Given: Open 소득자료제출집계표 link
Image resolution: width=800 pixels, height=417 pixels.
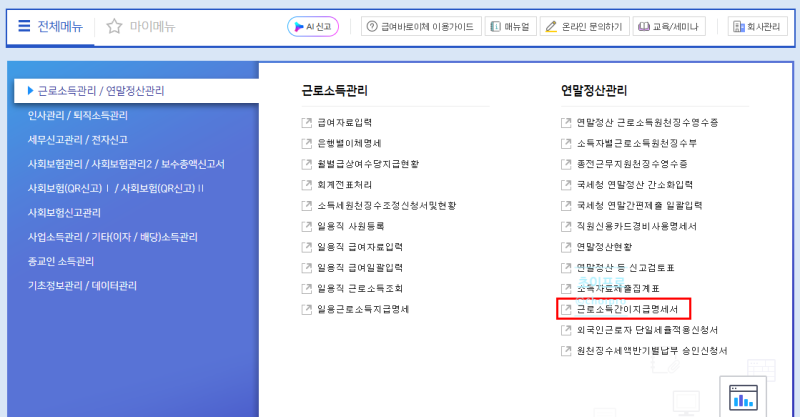Looking at the screenshot, I should 618,288.
